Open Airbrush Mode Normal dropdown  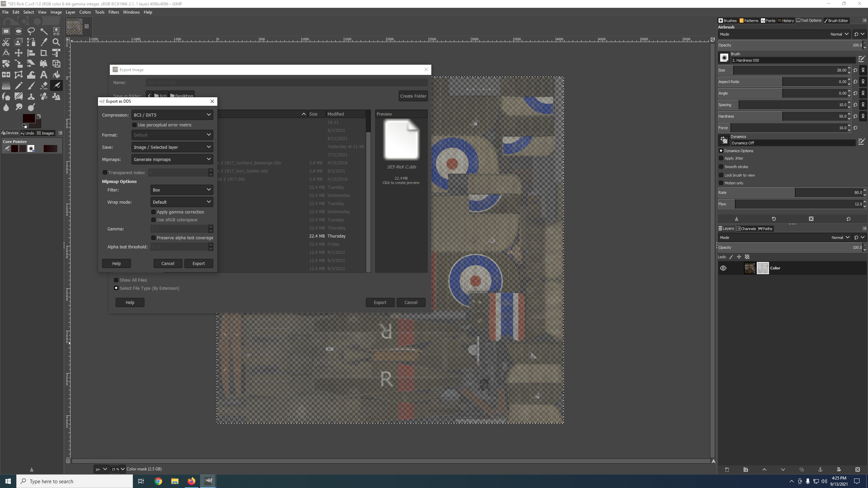tap(785, 34)
